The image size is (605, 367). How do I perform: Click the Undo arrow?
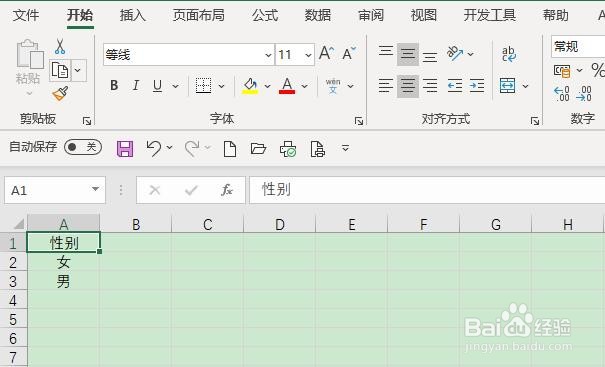[x=154, y=148]
